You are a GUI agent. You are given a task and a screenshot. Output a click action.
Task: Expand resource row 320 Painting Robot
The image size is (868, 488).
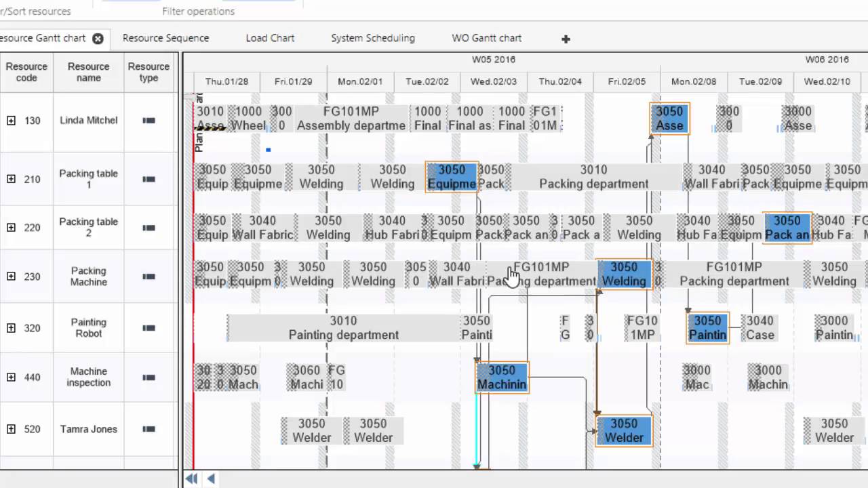click(11, 328)
